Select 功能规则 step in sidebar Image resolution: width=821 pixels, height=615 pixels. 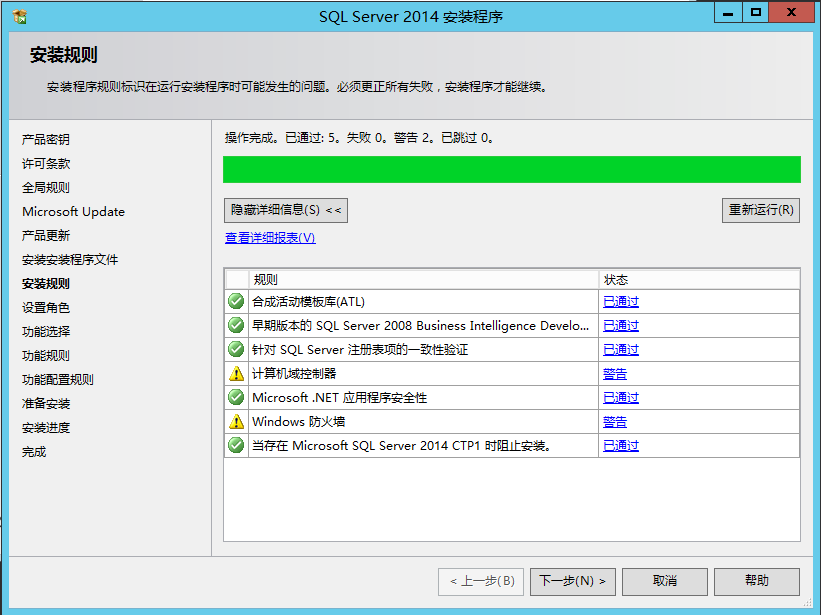46,356
